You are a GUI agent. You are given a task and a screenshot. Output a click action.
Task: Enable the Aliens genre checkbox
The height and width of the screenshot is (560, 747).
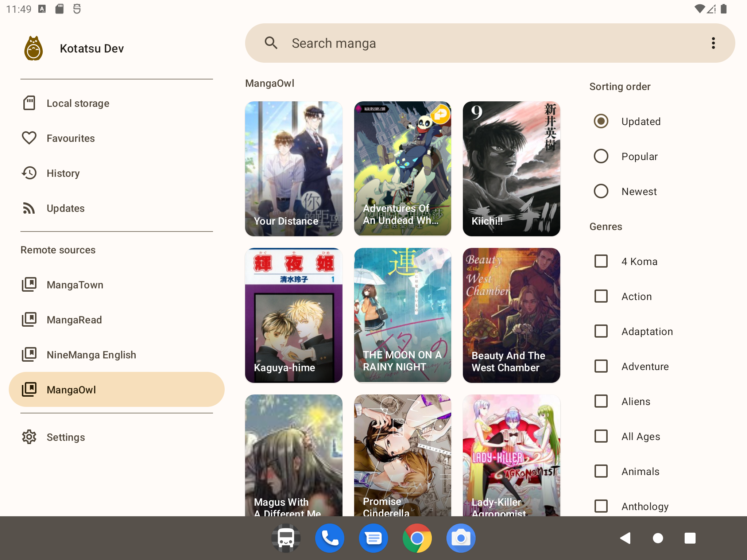coord(601,401)
